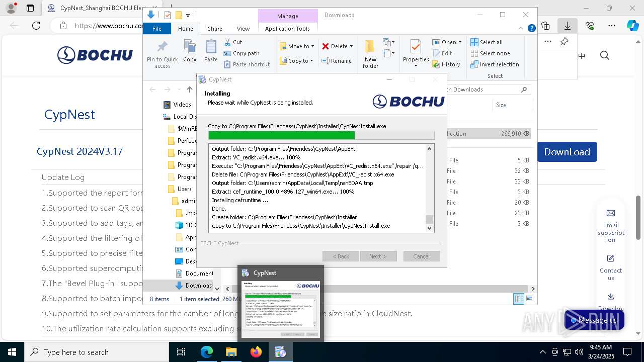Screen dimensions: 644x362
Task: Refresh the browser page
Action: (36, 26)
